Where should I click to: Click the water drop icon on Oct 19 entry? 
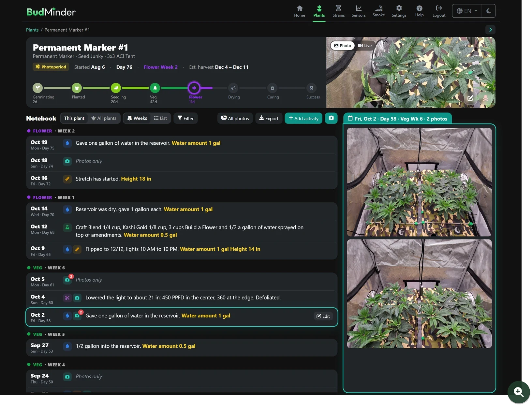[67, 143]
